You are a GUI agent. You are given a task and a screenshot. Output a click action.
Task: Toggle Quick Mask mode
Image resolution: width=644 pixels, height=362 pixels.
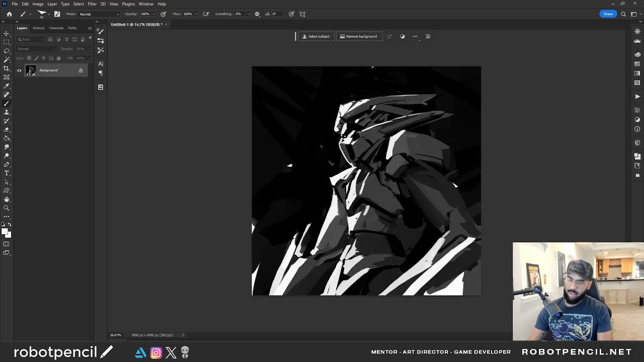[6, 244]
